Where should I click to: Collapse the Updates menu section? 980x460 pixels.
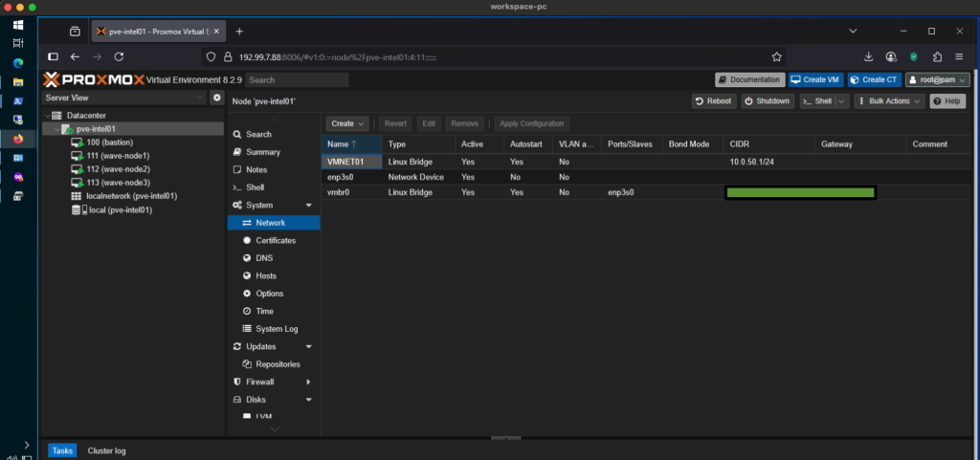[308, 346]
